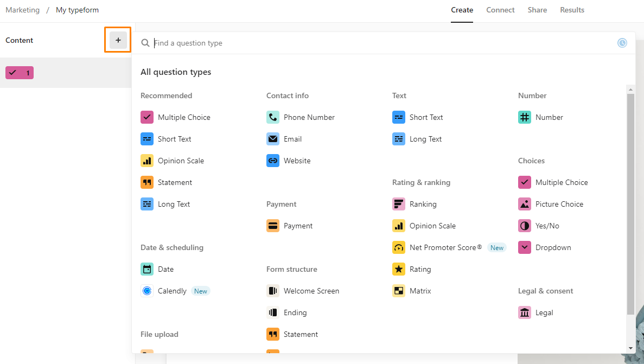Select the Create tab

coord(462,10)
